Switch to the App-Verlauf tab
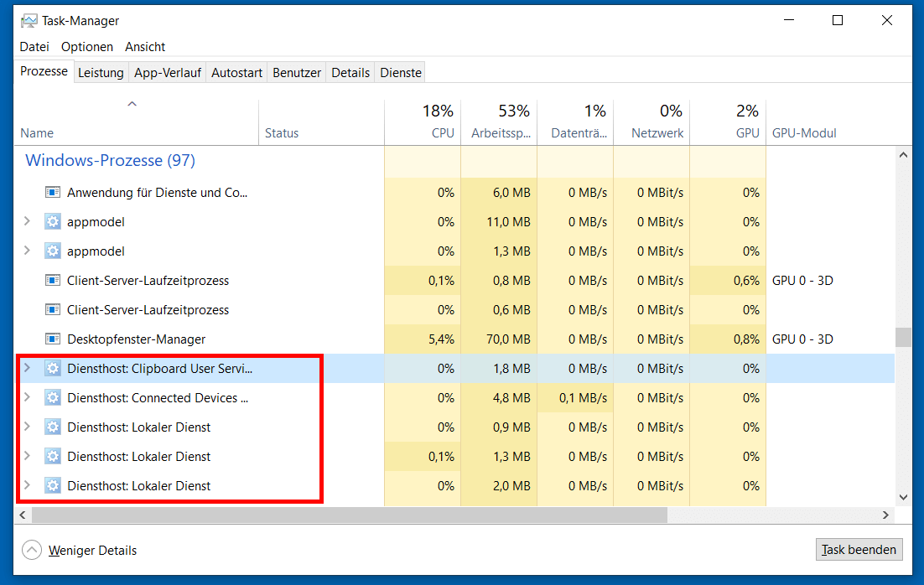The height and width of the screenshot is (585, 924). click(168, 72)
